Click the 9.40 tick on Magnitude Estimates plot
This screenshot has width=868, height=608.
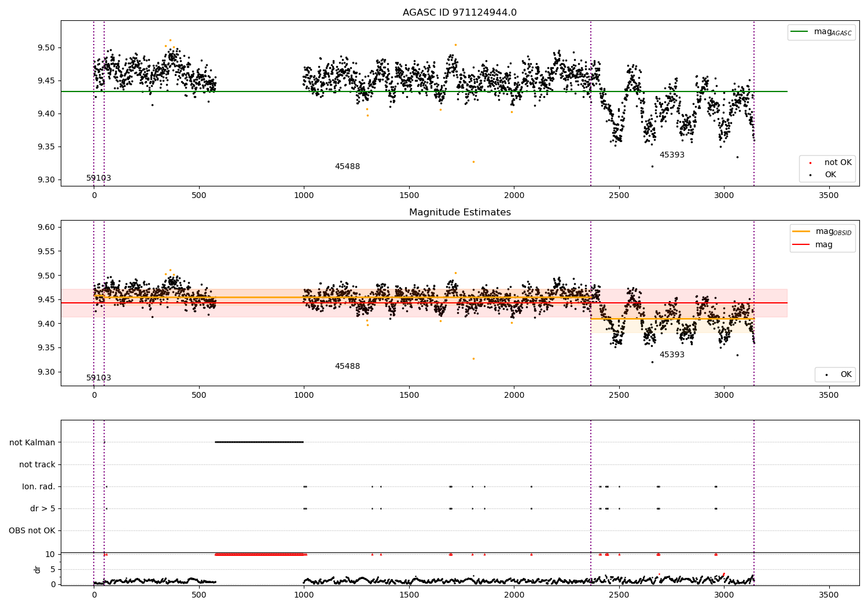pos(46,324)
